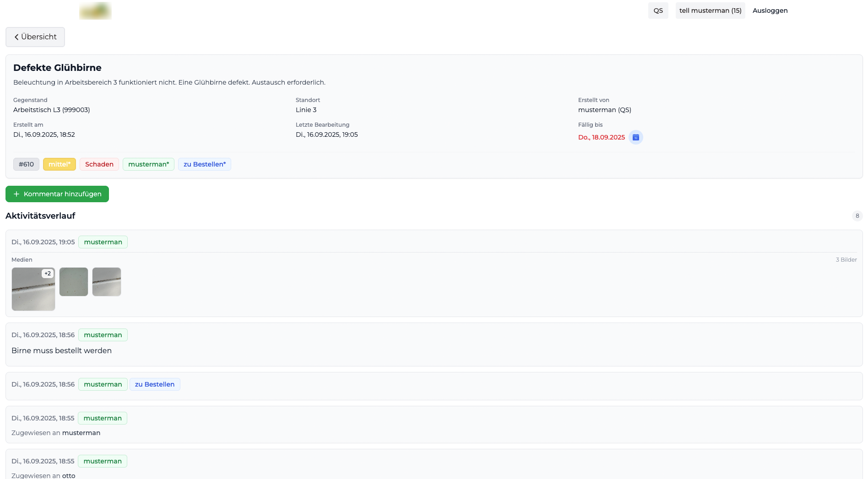Click activity count badge showing 8
The width and height of the screenshot is (868, 479).
[x=857, y=216]
